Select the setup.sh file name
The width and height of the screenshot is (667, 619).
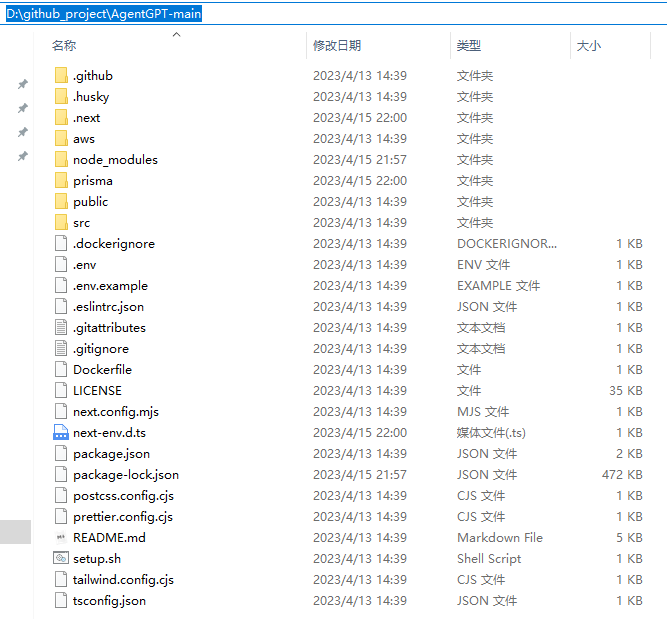coord(97,559)
